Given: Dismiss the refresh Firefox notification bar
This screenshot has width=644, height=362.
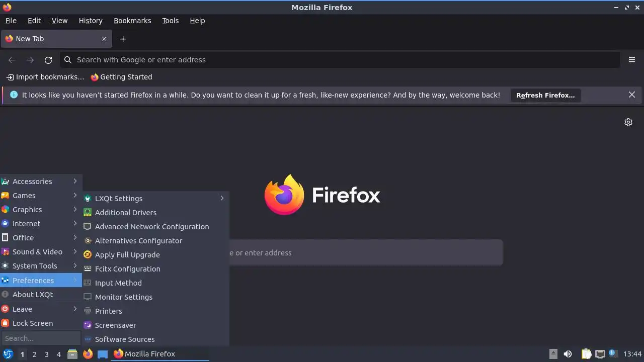Looking at the screenshot, I should click(632, 95).
